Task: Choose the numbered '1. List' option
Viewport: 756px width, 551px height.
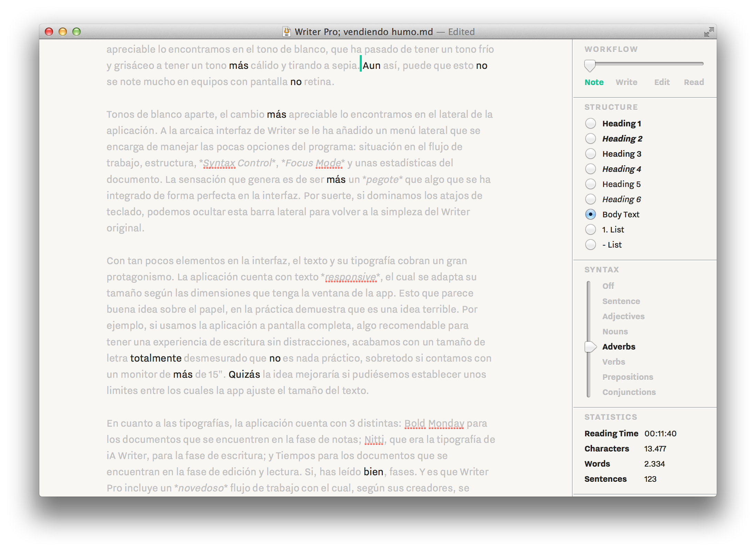Action: [x=590, y=229]
